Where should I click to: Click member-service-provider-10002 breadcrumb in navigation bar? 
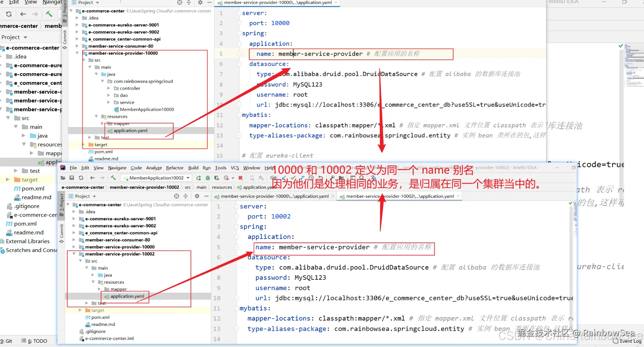point(144,187)
